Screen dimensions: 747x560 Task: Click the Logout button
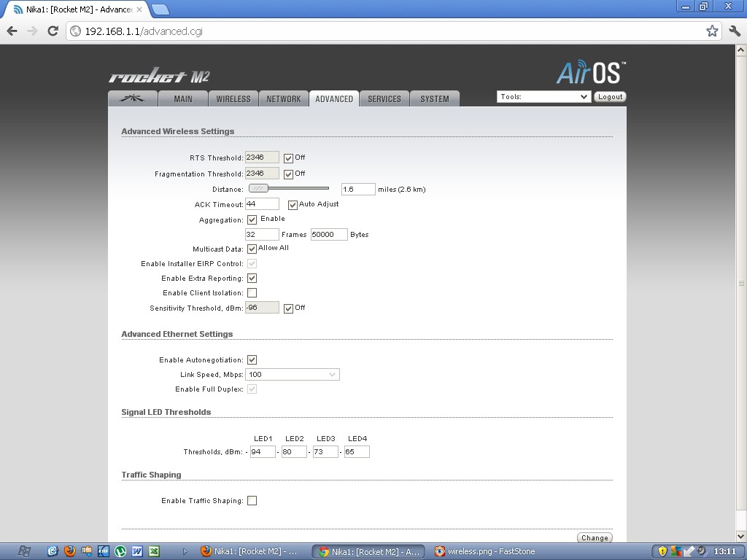(x=610, y=97)
